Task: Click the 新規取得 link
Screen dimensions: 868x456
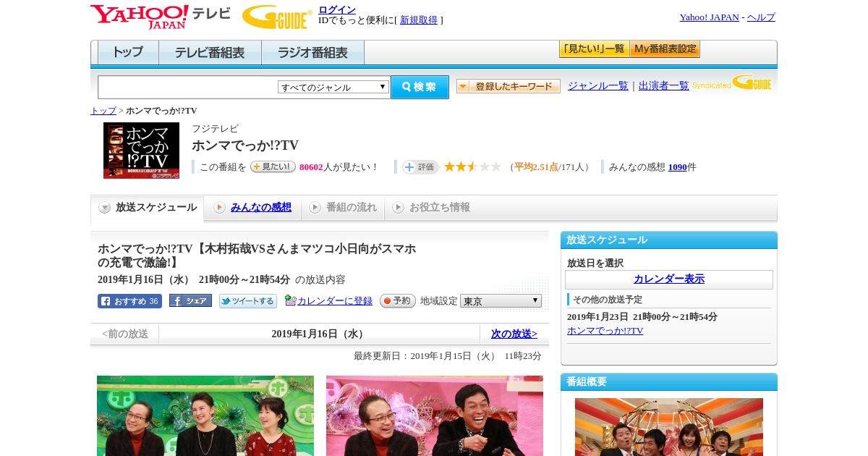Action: 419,20
